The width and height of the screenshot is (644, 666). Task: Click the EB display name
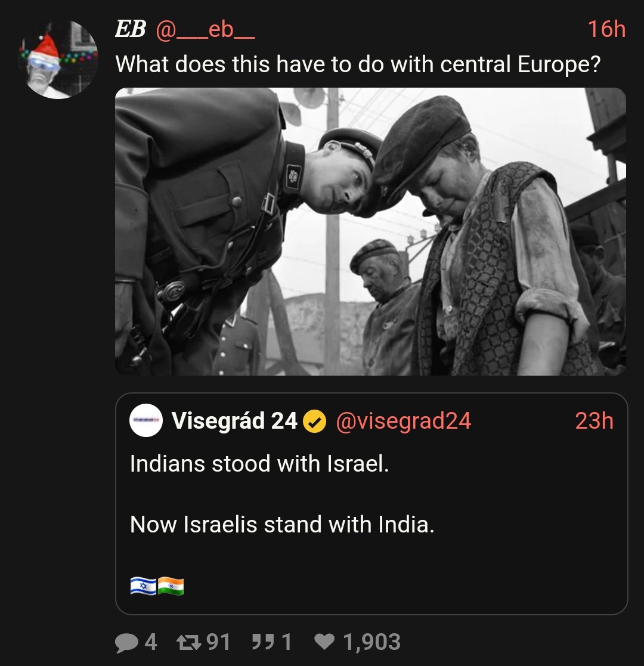[131, 29]
